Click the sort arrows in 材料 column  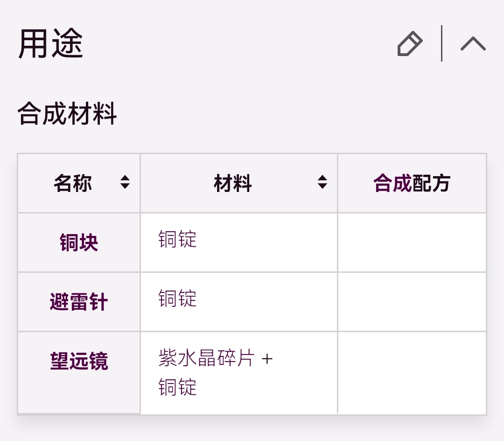[x=322, y=182]
